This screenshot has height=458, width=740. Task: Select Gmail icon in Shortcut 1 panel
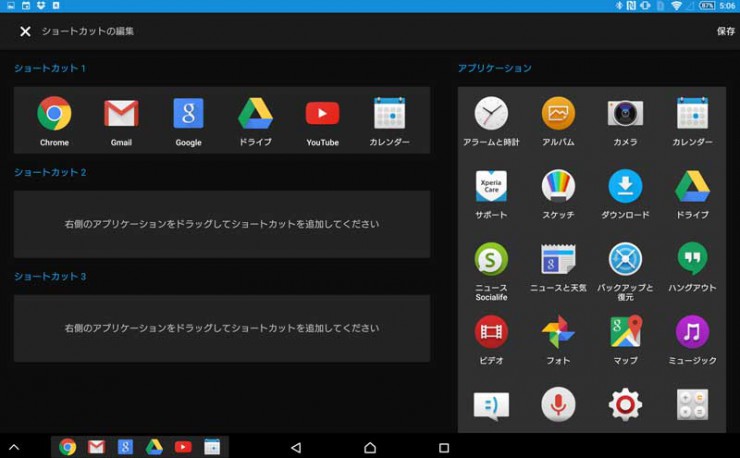pyautogui.click(x=121, y=114)
